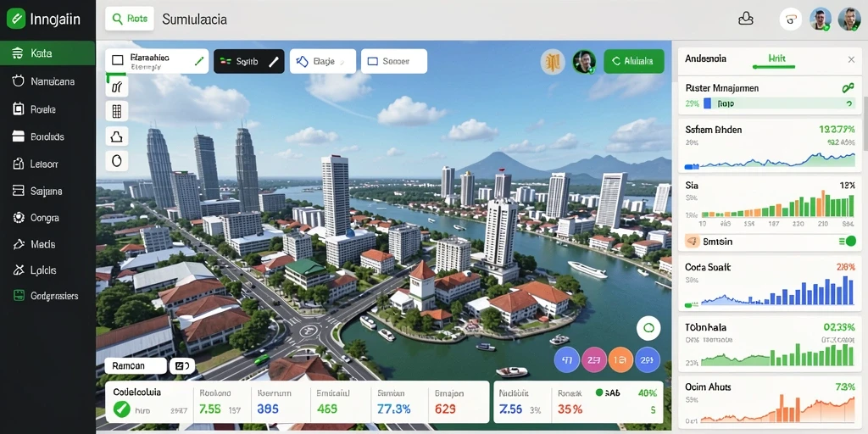This screenshot has height=434, width=868.
Task: Open the Sooeer dropdown
Action: pyautogui.click(x=394, y=61)
